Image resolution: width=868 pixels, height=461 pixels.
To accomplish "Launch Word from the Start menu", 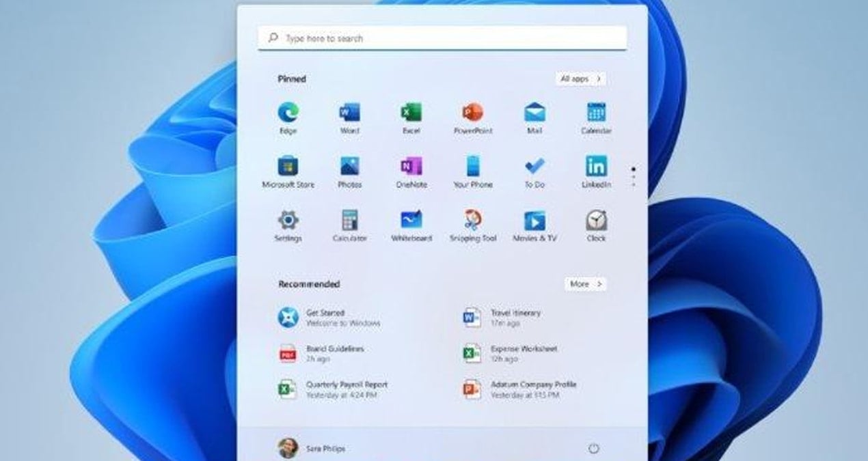I will pyautogui.click(x=349, y=111).
